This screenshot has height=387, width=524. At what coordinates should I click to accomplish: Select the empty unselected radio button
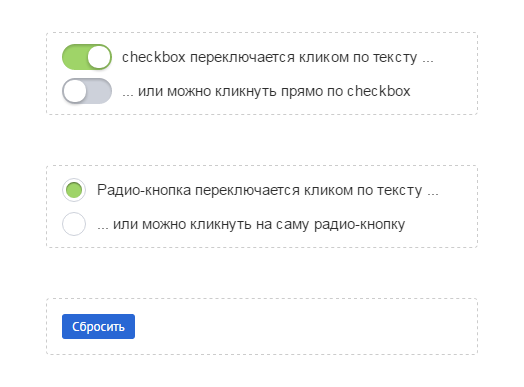coord(74,224)
